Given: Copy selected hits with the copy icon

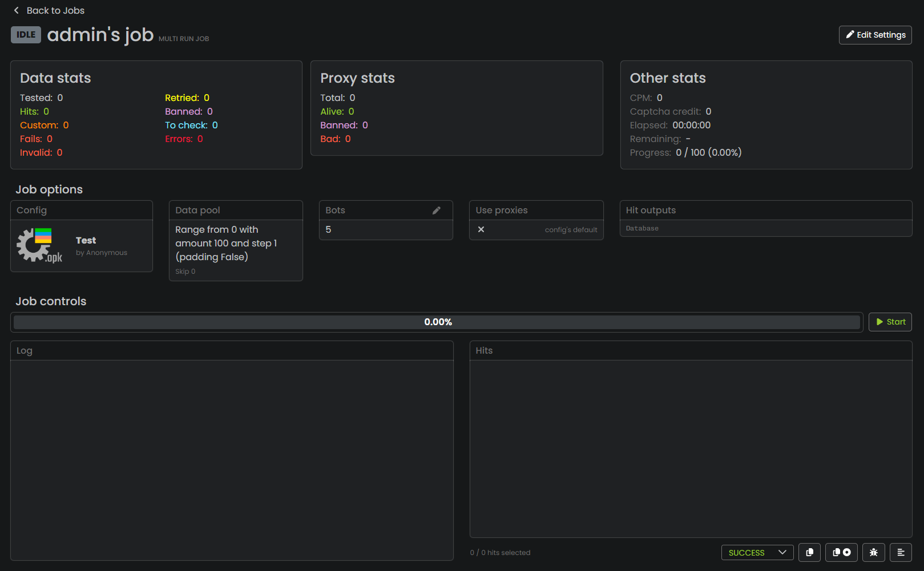Looking at the screenshot, I should pyautogui.click(x=809, y=552).
